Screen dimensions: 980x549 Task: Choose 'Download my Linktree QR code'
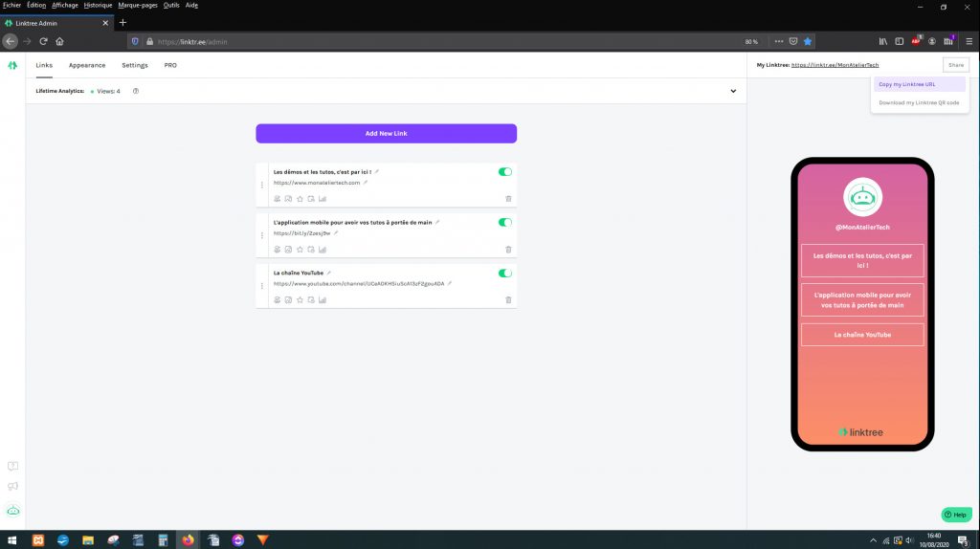[x=920, y=102]
